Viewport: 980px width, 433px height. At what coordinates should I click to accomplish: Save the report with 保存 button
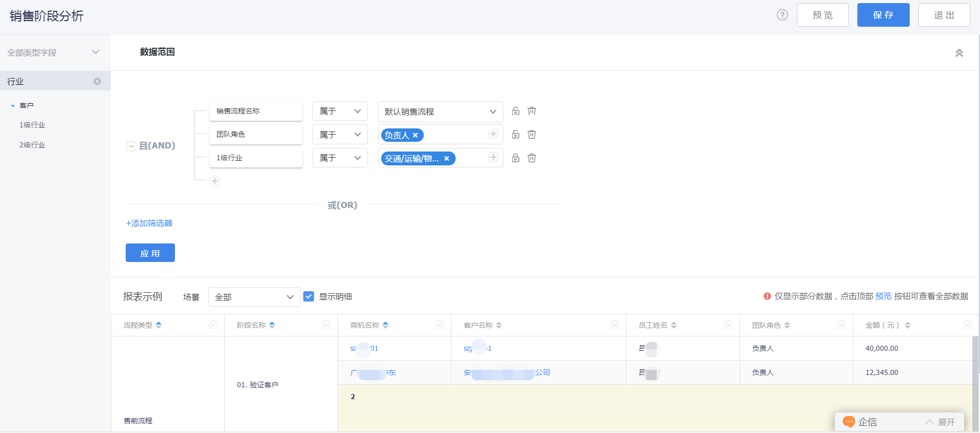click(x=883, y=15)
